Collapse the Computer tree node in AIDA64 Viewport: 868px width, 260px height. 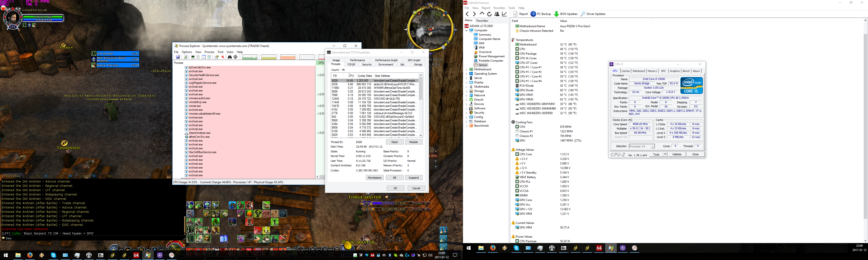467,30
